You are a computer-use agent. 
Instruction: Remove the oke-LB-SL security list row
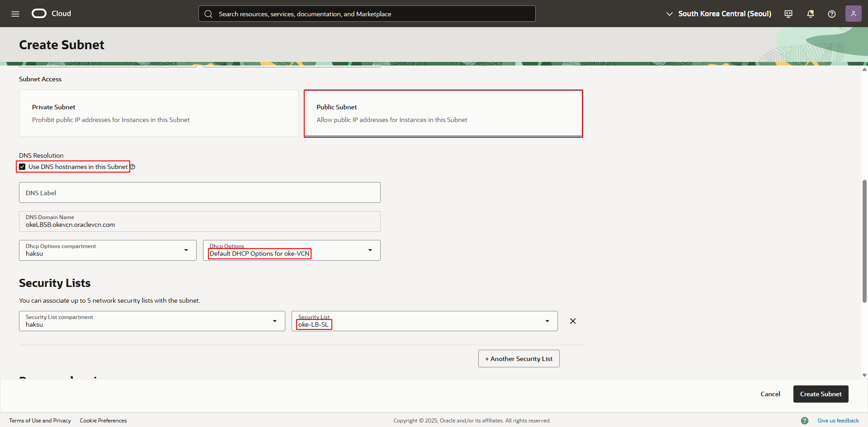tap(573, 321)
